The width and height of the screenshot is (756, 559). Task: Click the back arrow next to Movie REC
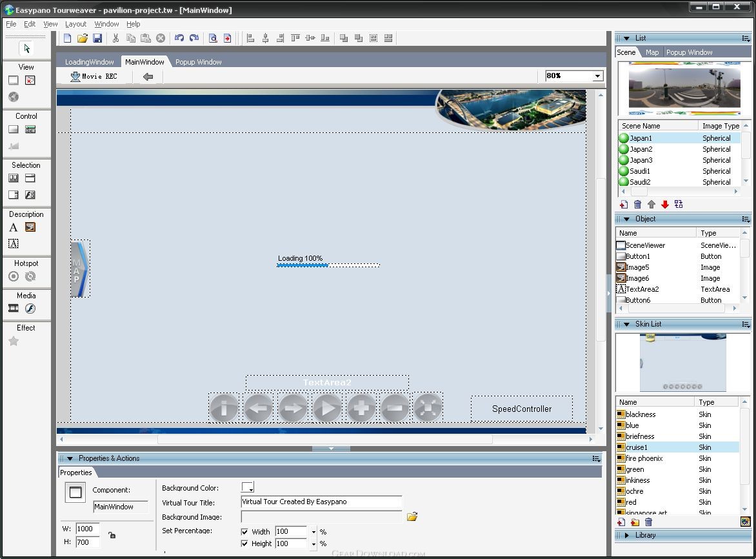point(148,77)
